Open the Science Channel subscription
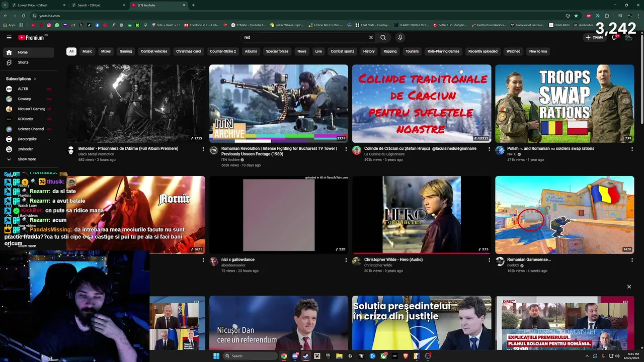644x362 pixels. pyautogui.click(x=28, y=129)
